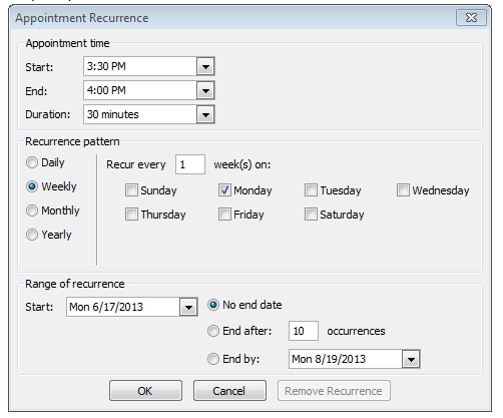Choose the End by option

pos(213,359)
